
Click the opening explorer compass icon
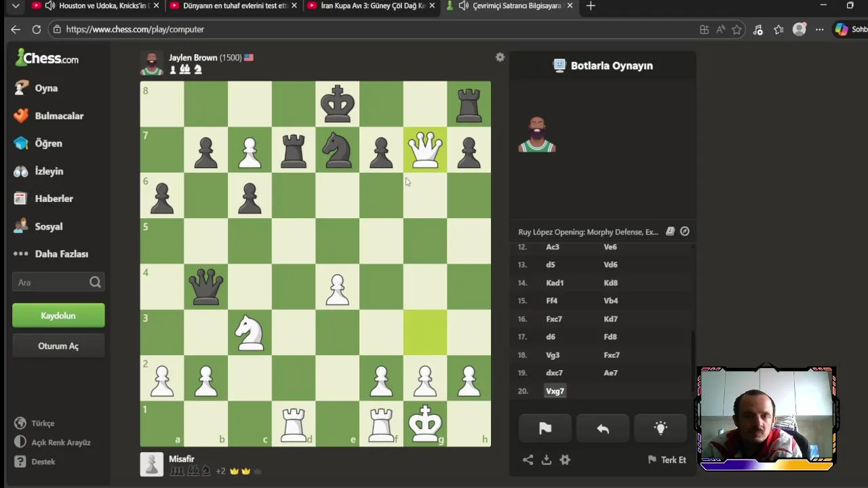point(685,231)
